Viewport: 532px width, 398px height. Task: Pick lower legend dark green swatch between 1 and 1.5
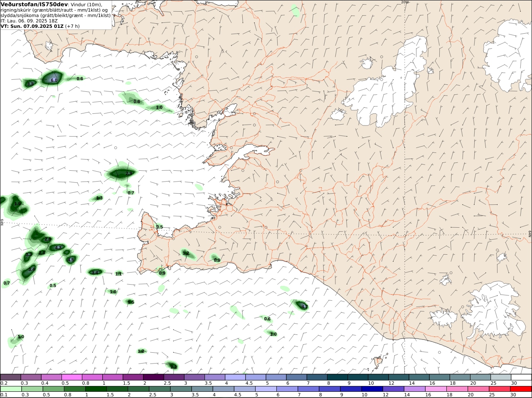click(96, 389)
